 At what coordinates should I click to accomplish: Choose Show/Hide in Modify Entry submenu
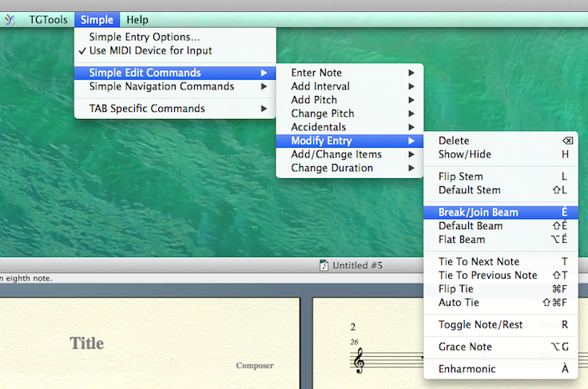[x=465, y=154]
